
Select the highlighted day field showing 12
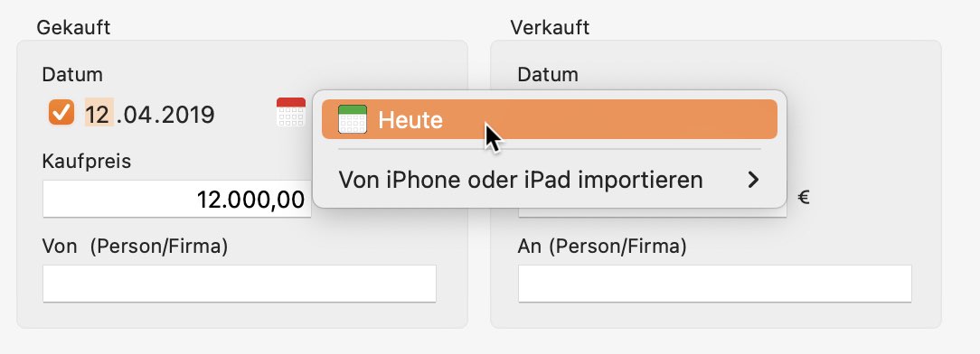(x=99, y=114)
